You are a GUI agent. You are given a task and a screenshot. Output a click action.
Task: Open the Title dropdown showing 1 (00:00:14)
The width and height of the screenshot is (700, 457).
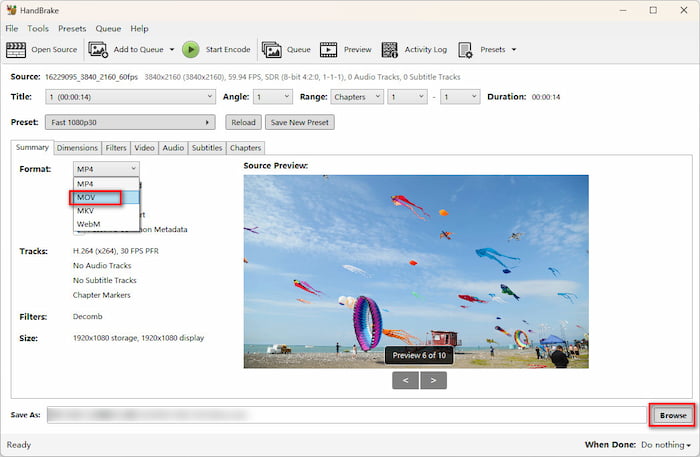pyautogui.click(x=130, y=97)
